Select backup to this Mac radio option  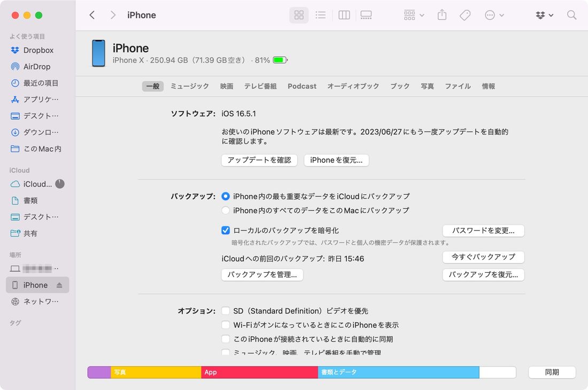click(226, 211)
